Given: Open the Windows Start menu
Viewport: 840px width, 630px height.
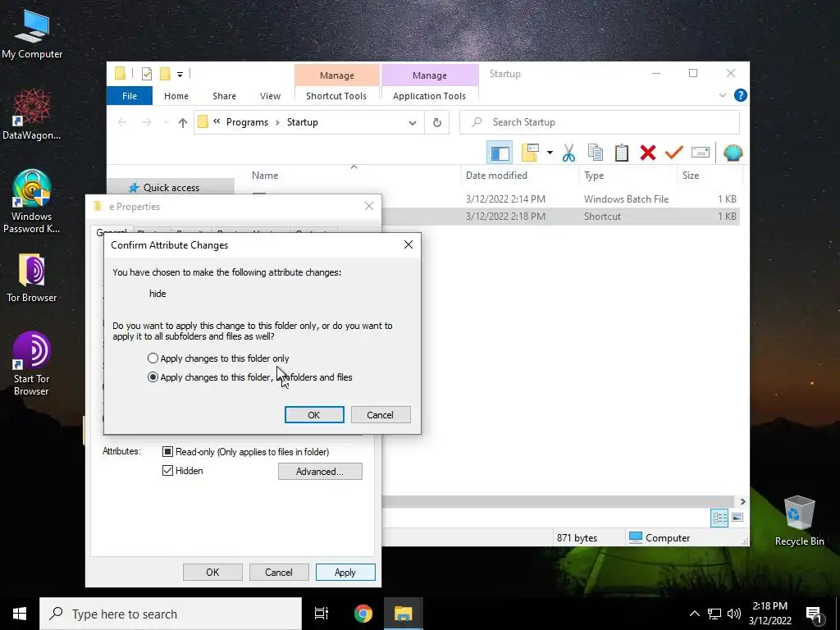Looking at the screenshot, I should tap(20, 614).
